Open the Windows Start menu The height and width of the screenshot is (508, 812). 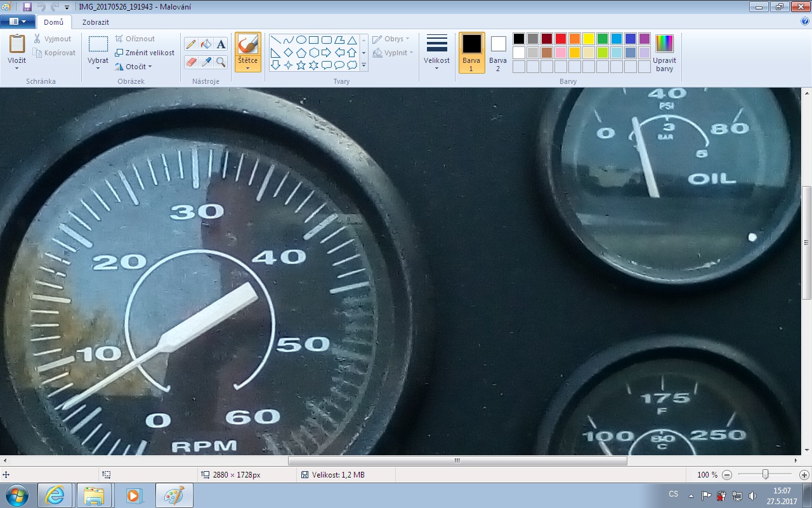(16, 495)
